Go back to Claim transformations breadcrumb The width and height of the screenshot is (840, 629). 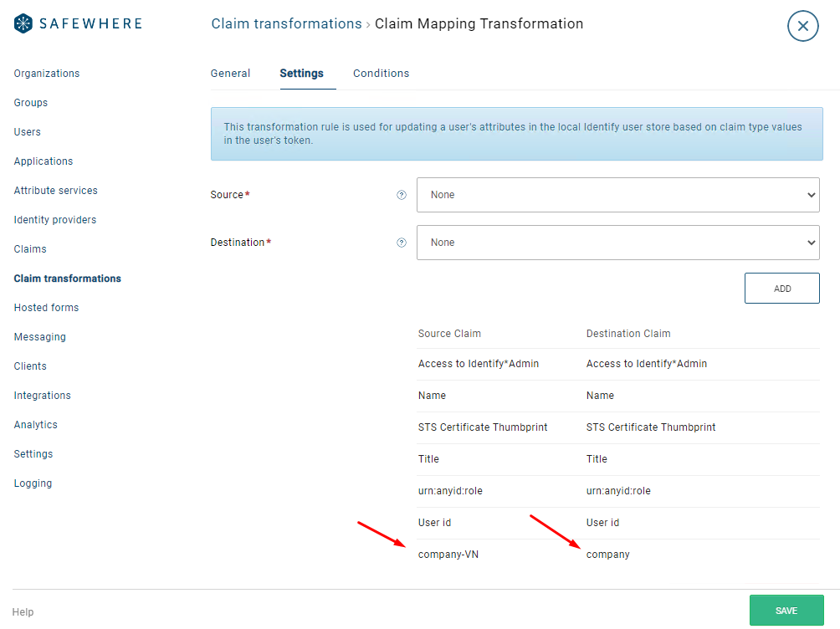pyautogui.click(x=286, y=23)
